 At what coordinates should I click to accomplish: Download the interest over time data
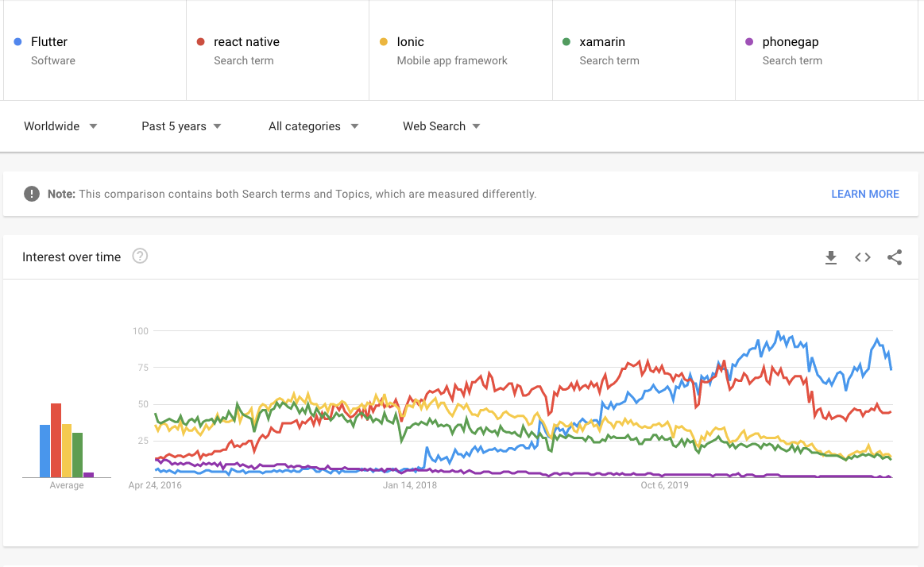click(831, 257)
